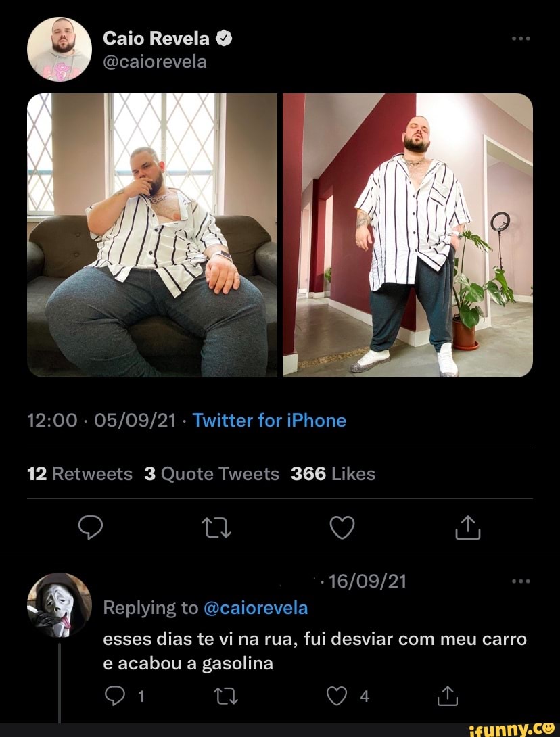This screenshot has height=737, width=560.
Task: Toggle the retweet state on the main tweet
Action: tap(216, 528)
